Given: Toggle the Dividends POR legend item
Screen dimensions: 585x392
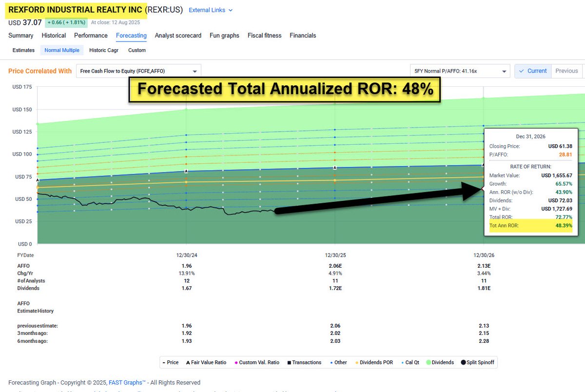Looking at the screenshot, I should click(374, 362).
